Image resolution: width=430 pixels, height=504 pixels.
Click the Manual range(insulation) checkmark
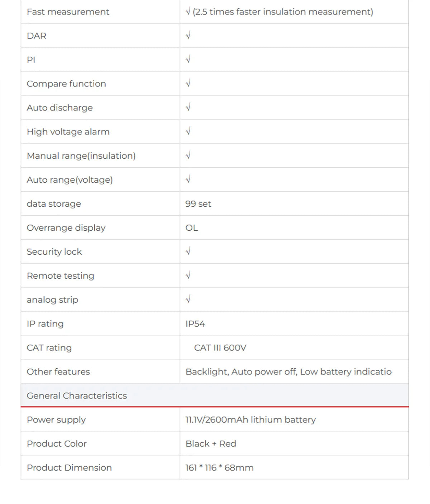pyautogui.click(x=188, y=155)
